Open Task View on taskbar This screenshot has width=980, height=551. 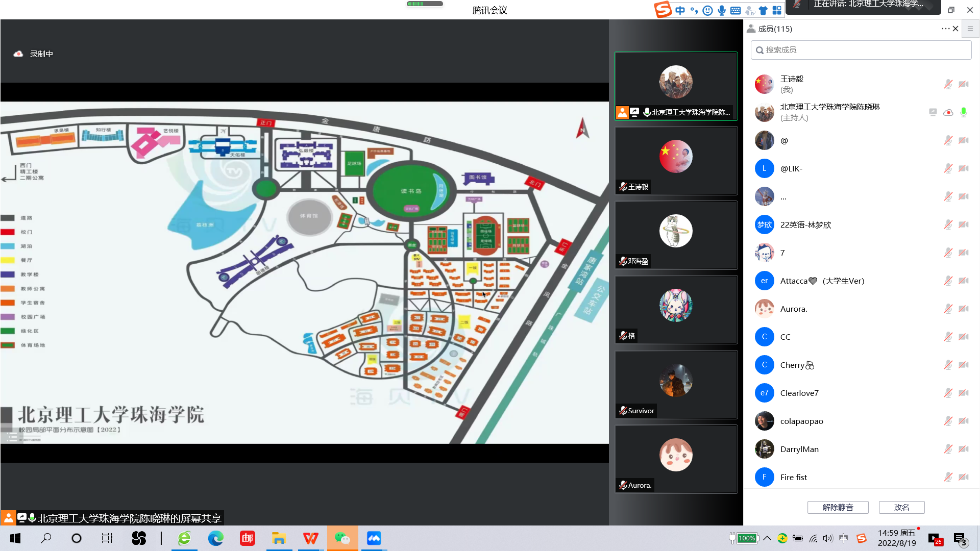[107, 538]
